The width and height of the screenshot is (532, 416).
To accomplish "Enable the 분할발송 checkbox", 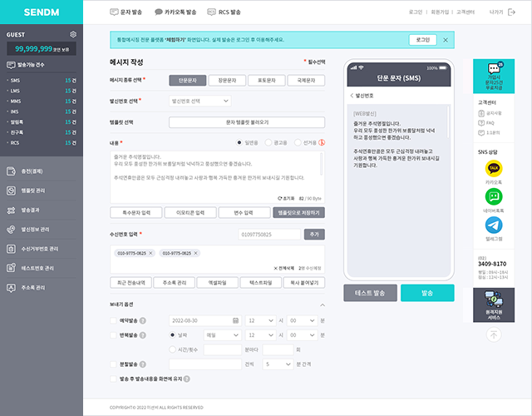I will pyautogui.click(x=113, y=364).
